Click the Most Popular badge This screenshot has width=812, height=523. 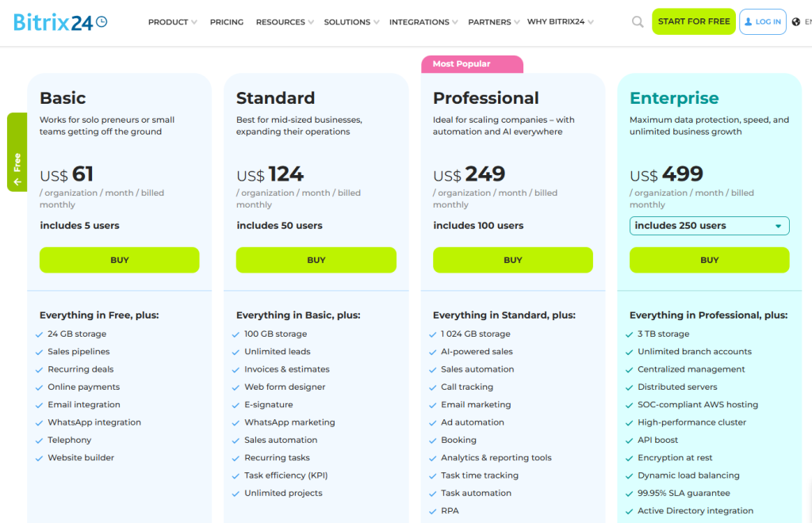tap(462, 64)
